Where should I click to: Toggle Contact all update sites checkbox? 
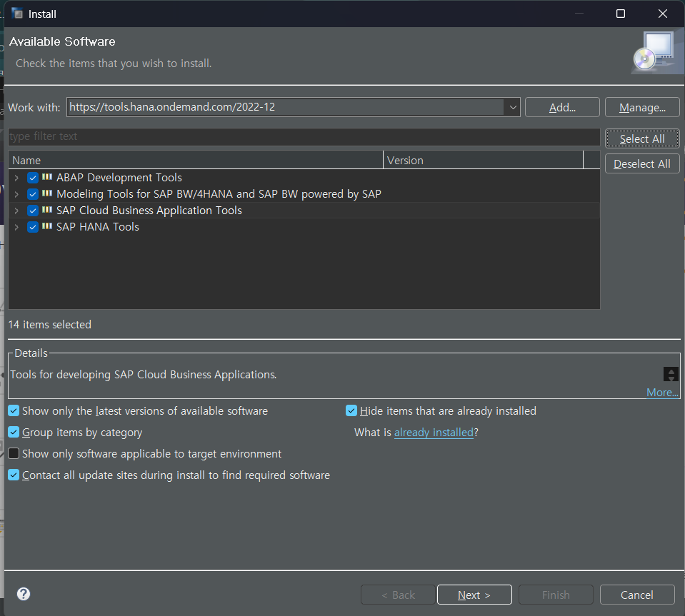point(14,475)
